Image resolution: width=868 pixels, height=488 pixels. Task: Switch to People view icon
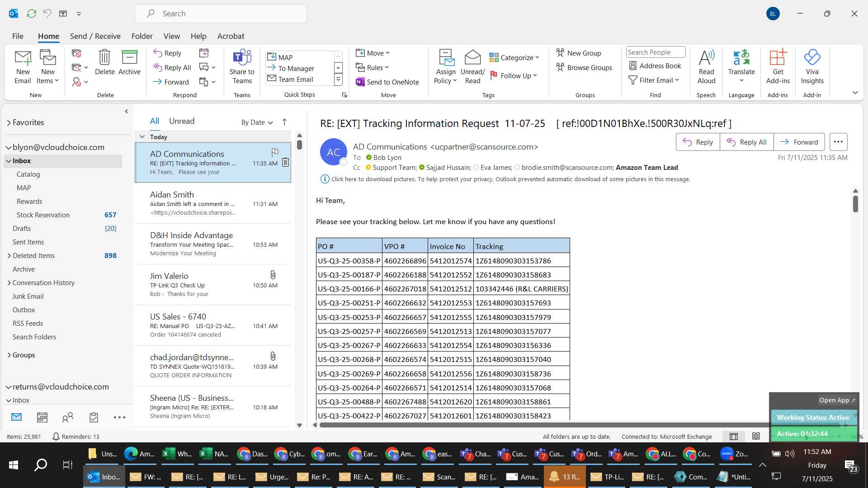(68, 417)
